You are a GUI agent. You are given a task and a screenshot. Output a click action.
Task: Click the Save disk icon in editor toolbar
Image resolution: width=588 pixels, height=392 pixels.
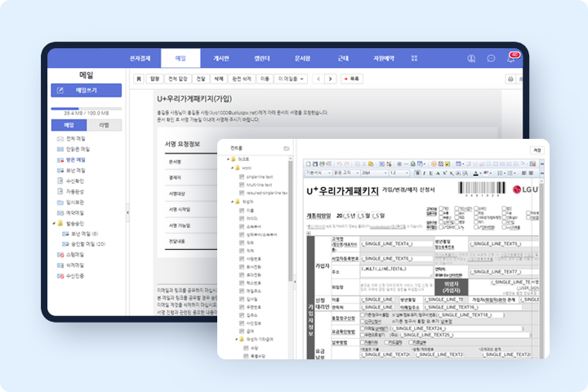tap(315, 164)
